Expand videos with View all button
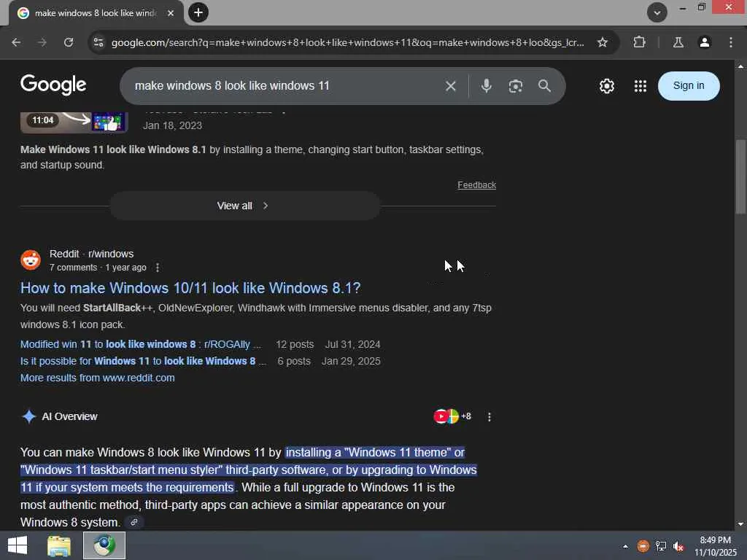This screenshot has width=747, height=560. (x=245, y=206)
